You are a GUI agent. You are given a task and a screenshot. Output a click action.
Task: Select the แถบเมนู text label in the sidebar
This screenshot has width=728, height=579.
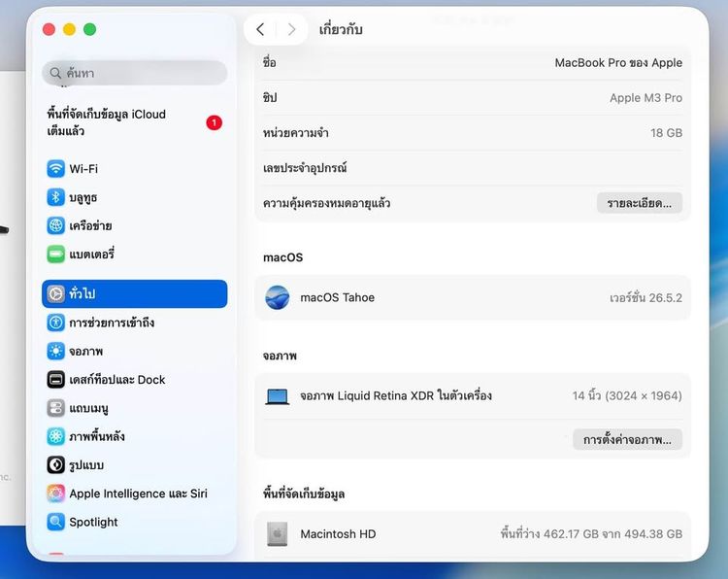(88, 408)
